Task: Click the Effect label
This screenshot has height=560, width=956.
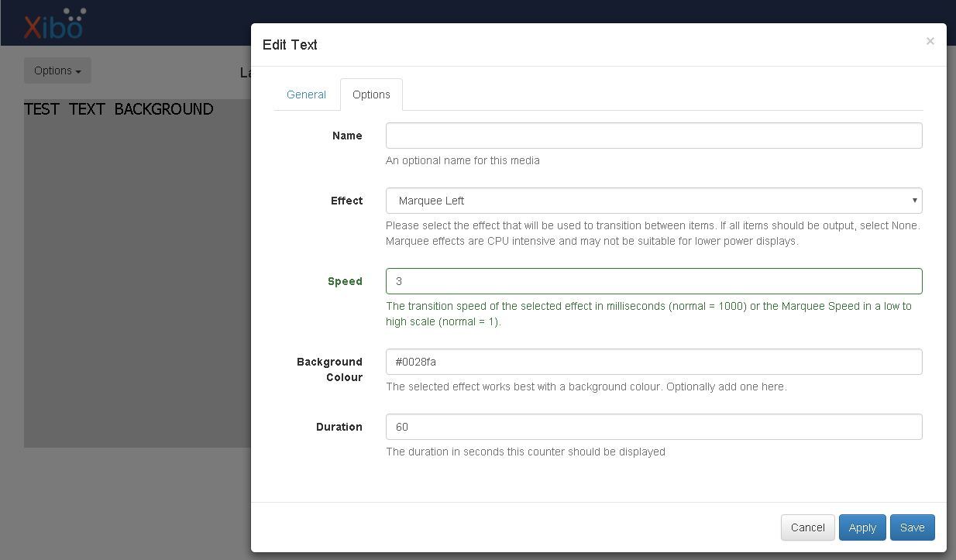Action: (x=346, y=201)
